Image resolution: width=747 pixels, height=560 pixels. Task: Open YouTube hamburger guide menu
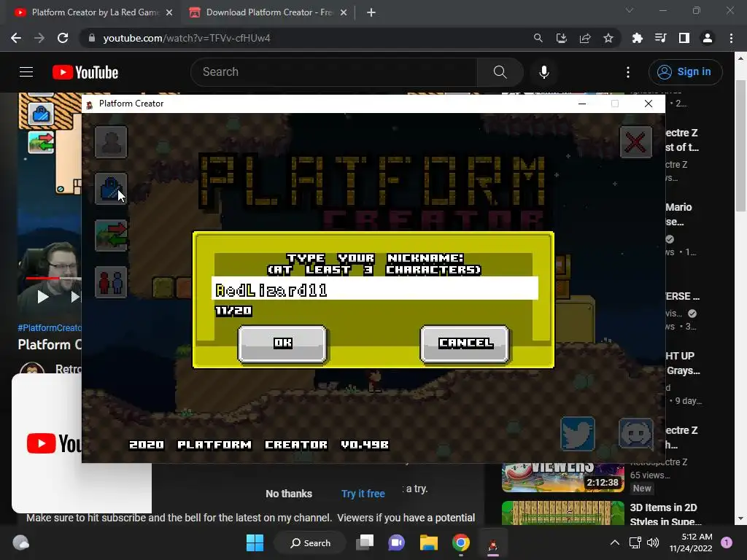pyautogui.click(x=26, y=72)
